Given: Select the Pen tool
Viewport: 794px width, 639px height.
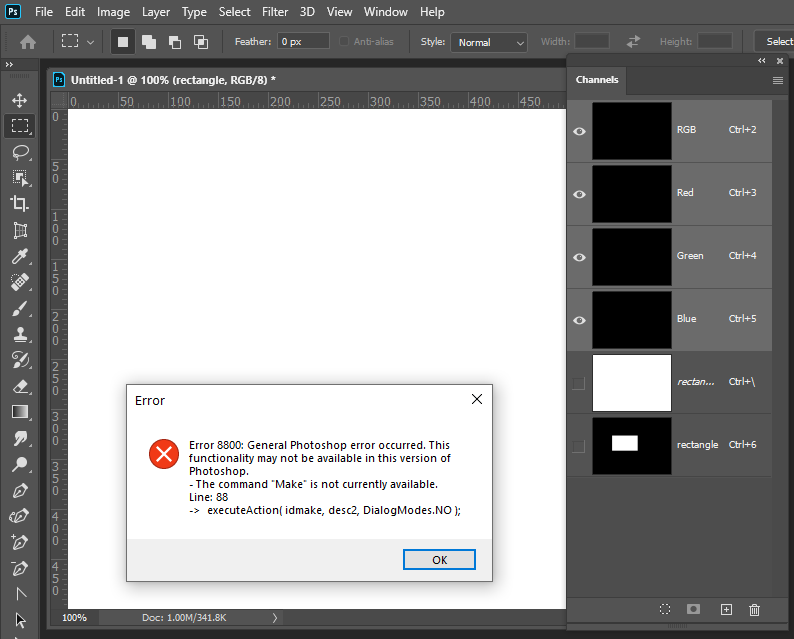Looking at the screenshot, I should tap(20, 491).
